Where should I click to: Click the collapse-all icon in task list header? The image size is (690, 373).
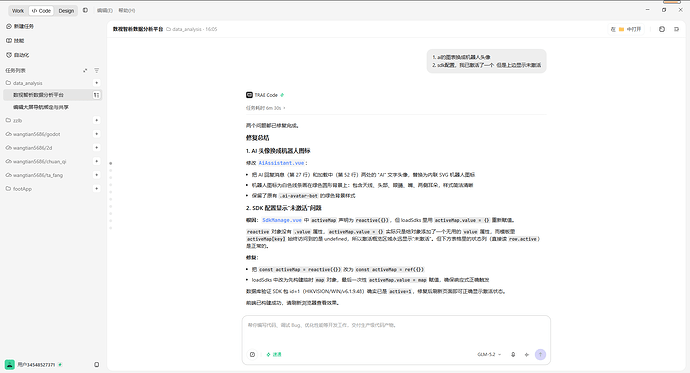tap(85, 70)
